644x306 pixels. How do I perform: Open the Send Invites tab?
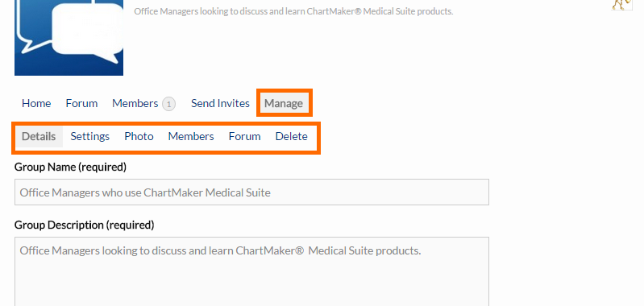pos(220,103)
